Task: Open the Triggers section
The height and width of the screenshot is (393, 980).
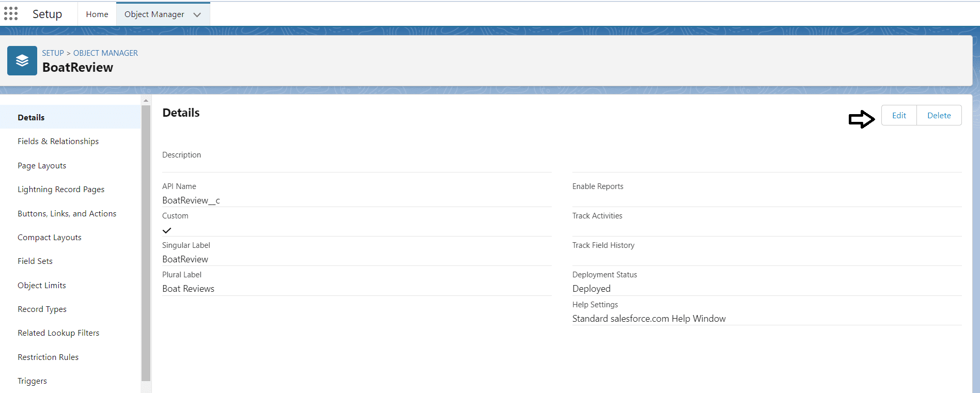Action: tap(32, 381)
